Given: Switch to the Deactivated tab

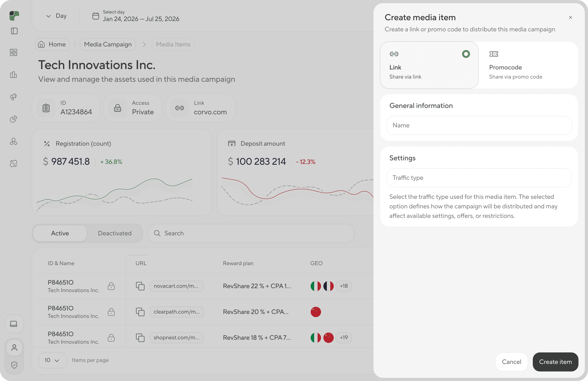Looking at the screenshot, I should click(x=115, y=233).
